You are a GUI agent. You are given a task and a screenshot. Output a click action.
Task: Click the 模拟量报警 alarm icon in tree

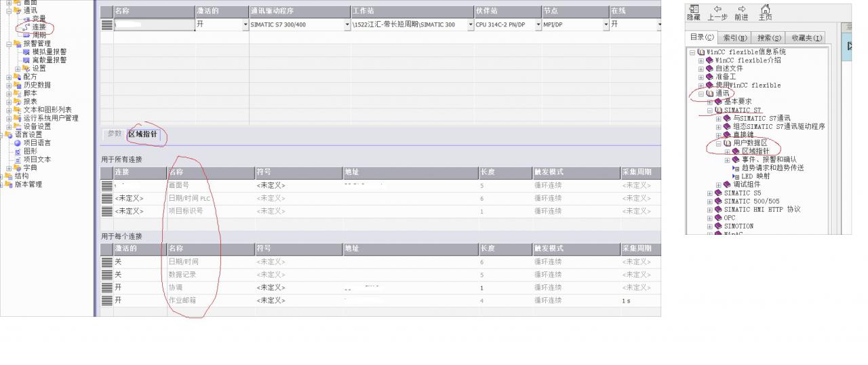tap(26, 52)
